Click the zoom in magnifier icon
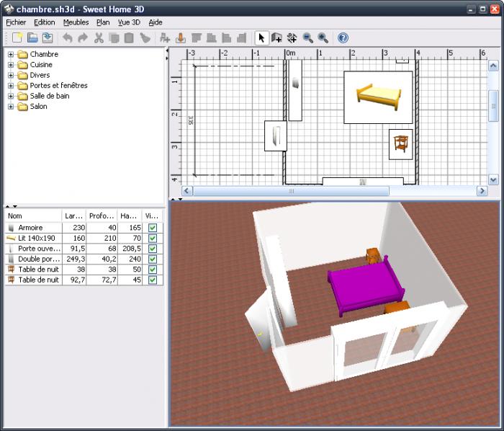Screen dimensions: 504x431 (323, 37)
